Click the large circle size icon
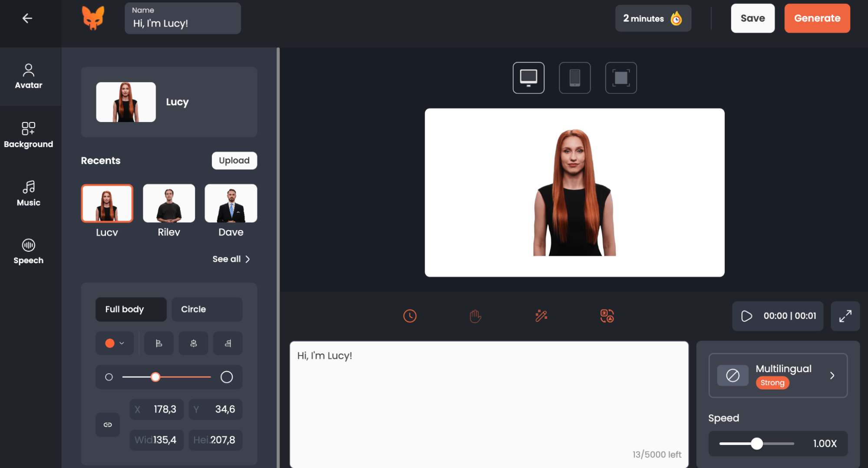This screenshot has width=868, height=468. [x=227, y=377]
